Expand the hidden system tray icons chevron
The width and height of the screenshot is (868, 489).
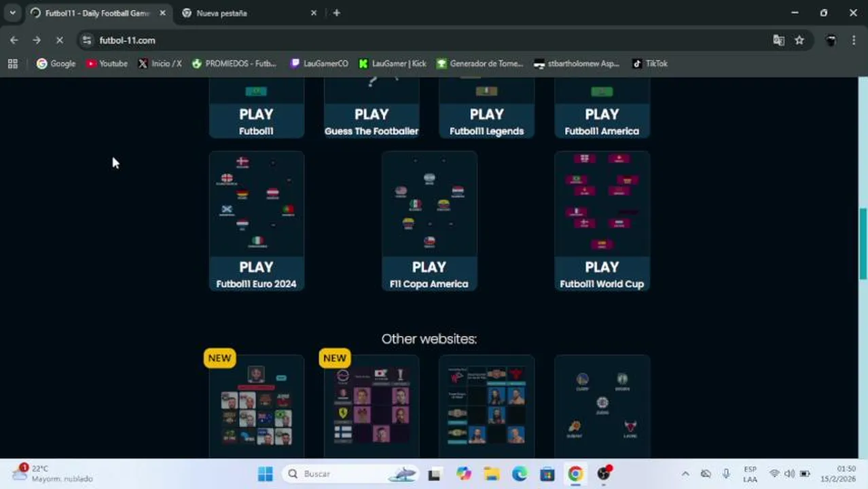click(x=685, y=473)
